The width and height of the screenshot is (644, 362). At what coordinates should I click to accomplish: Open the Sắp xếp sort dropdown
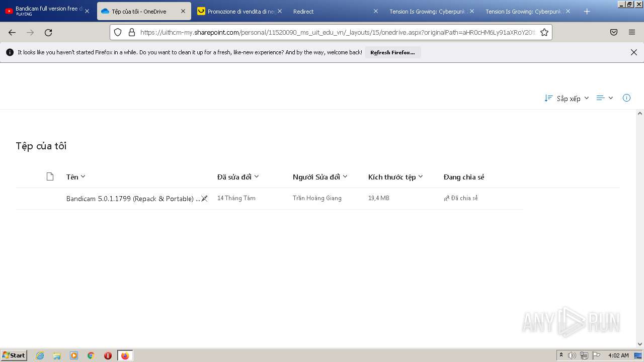tap(567, 98)
